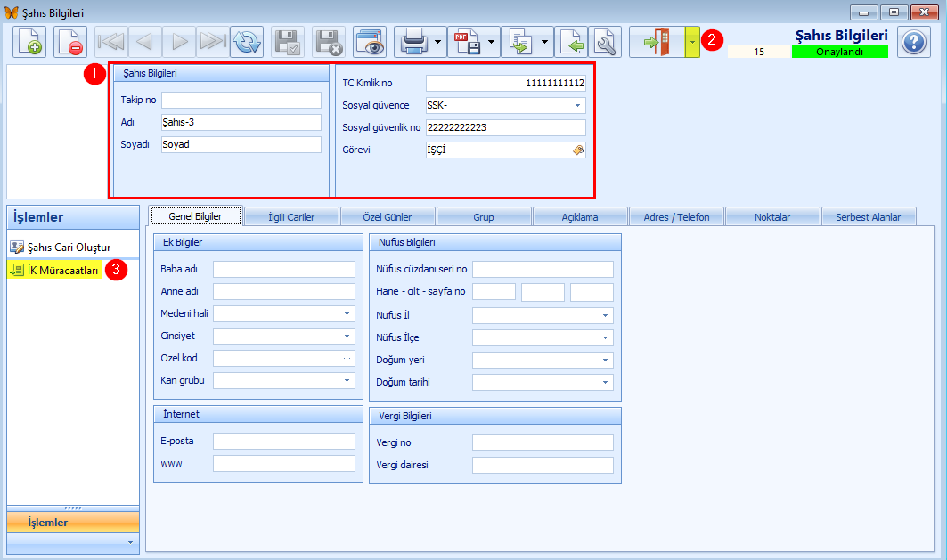
Task: Click the Özel kod ellipsis button
Action: pos(347,359)
